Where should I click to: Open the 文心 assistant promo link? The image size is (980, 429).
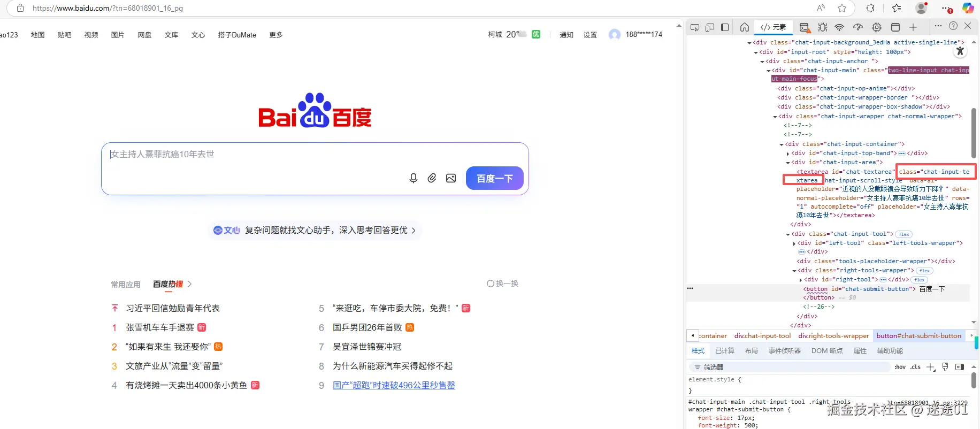point(315,230)
